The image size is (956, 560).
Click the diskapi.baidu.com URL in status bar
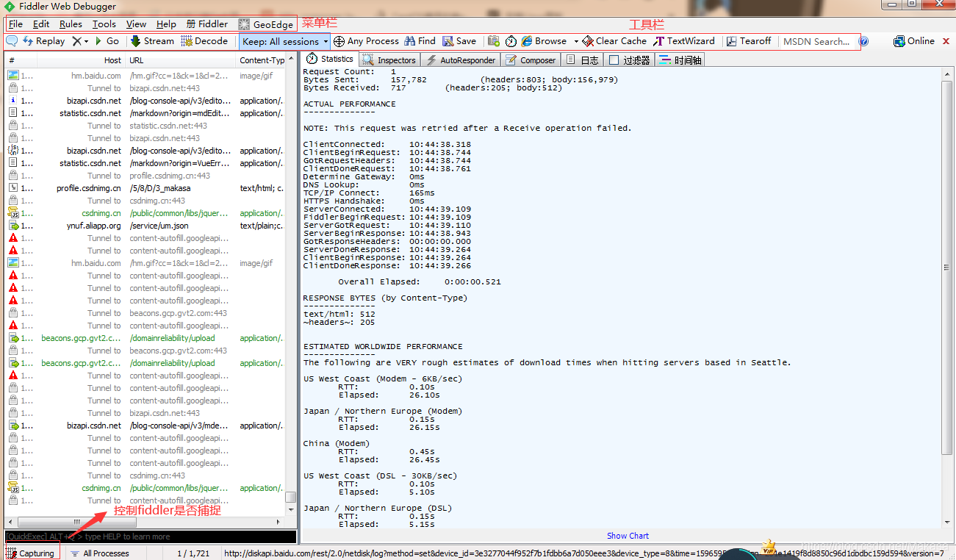[584, 553]
